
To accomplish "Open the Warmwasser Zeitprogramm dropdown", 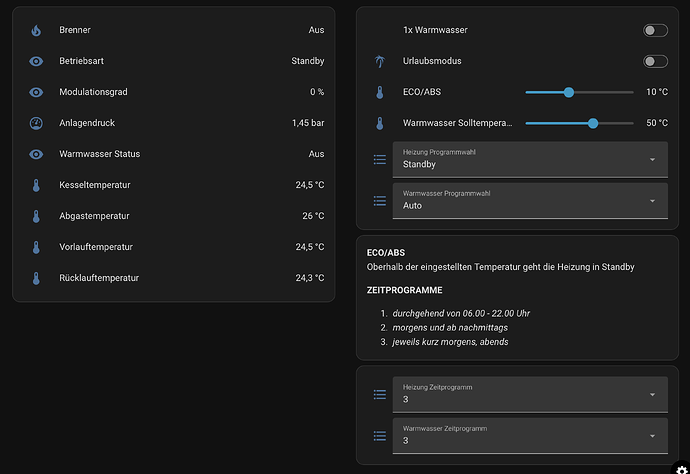I will [x=530, y=436].
